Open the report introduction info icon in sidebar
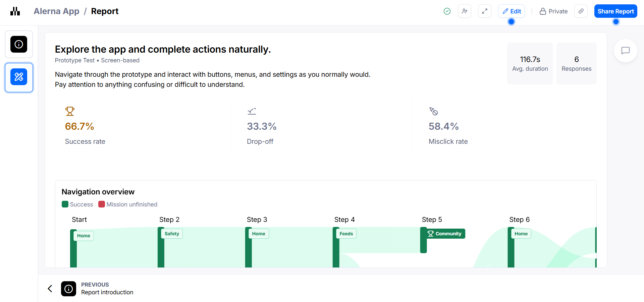 pos(19,44)
